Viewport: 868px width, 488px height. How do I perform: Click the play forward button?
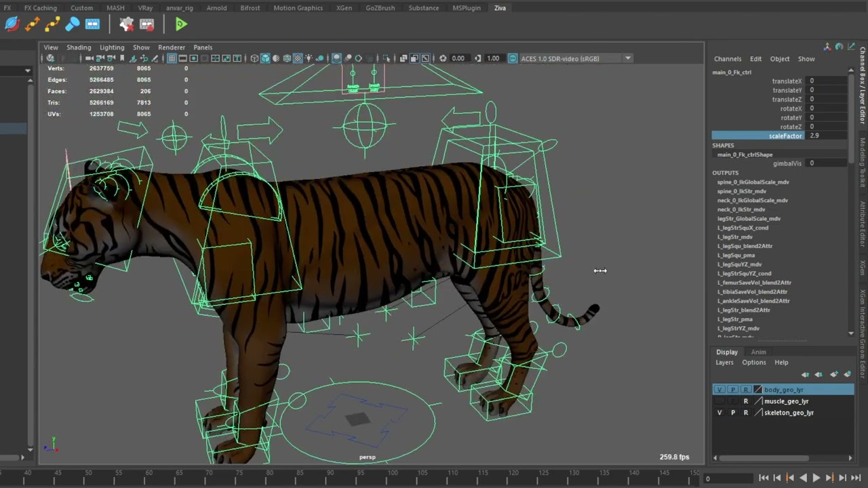point(816,479)
